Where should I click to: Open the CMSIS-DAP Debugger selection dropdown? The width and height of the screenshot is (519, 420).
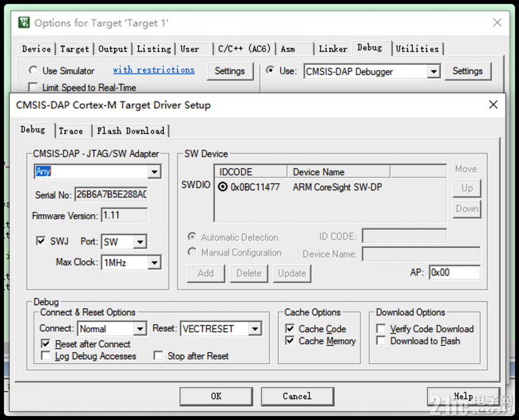pos(433,71)
